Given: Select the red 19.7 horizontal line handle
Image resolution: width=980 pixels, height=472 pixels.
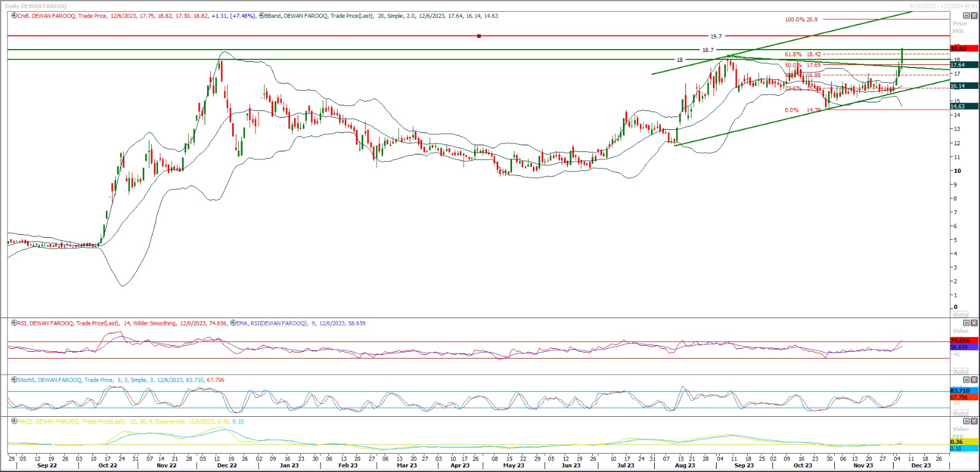Looking at the screenshot, I should 479,36.
